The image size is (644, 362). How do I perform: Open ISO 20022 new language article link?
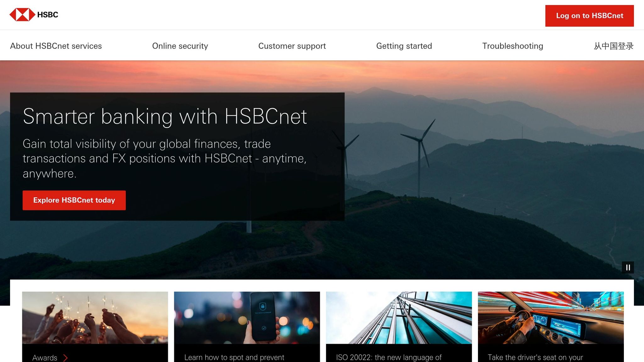pos(389,357)
